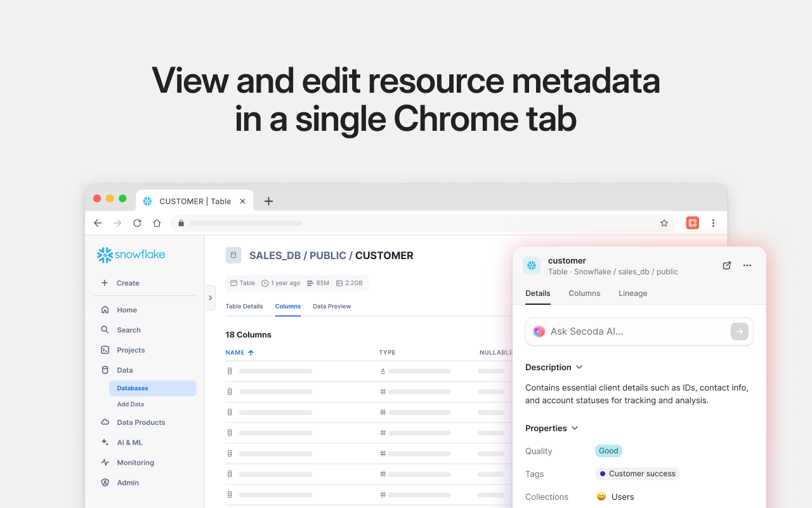Collapse the Description section
812x508 pixels.
coord(579,367)
